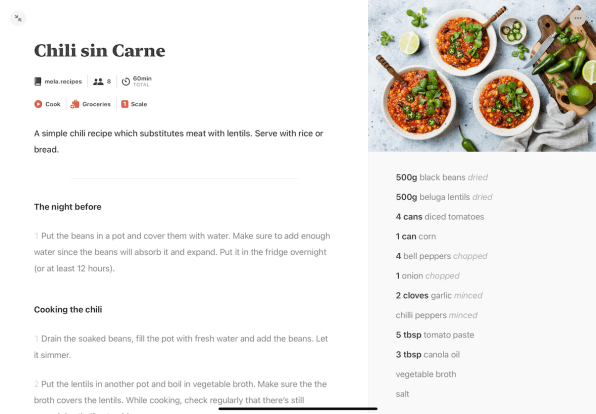
Task: Highlight the Drain the soaked beans step
Action: 181,347
